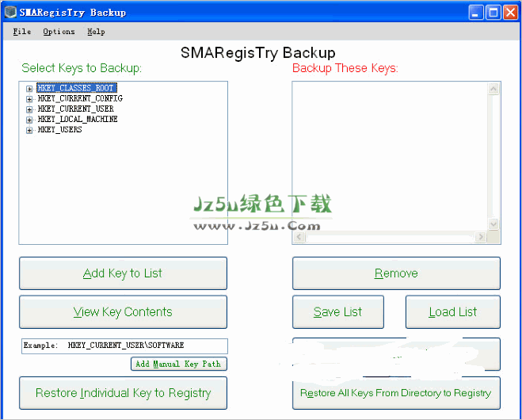This screenshot has height=420, width=522.
Task: Click scroll right arrow in backup list
Action: (480, 237)
